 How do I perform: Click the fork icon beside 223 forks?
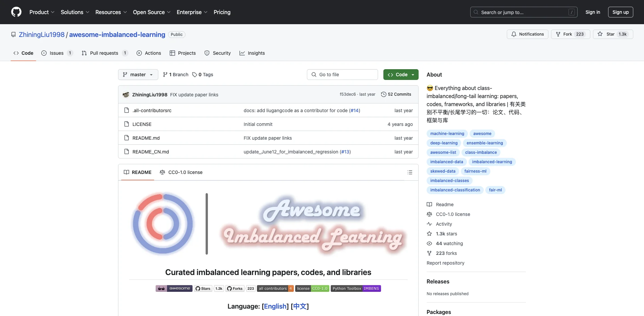[x=429, y=253]
